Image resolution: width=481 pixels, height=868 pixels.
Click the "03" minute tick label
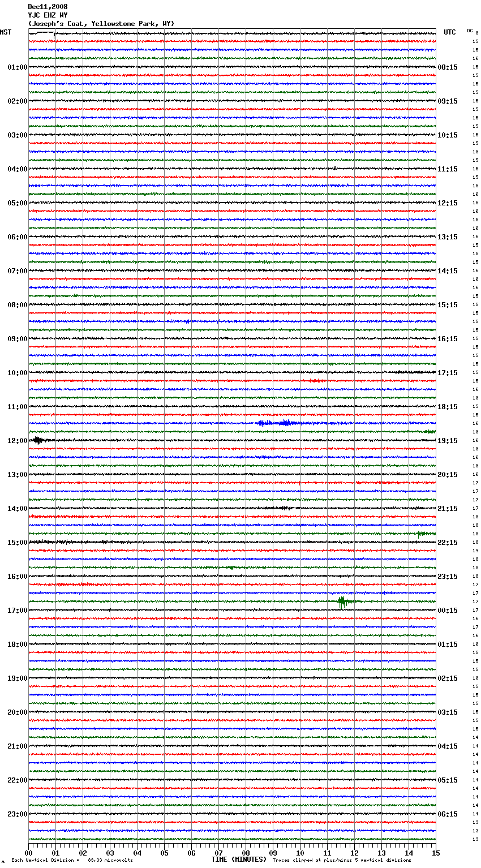pos(110,853)
